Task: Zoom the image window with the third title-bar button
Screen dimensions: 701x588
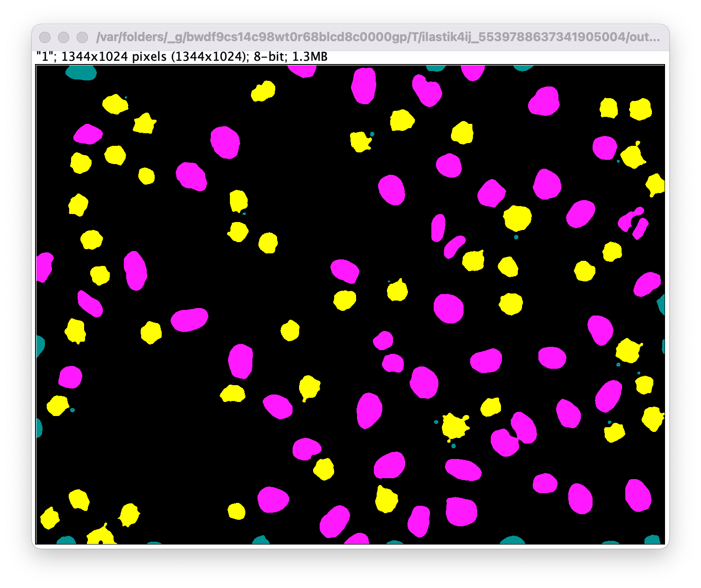Action: tap(82, 37)
